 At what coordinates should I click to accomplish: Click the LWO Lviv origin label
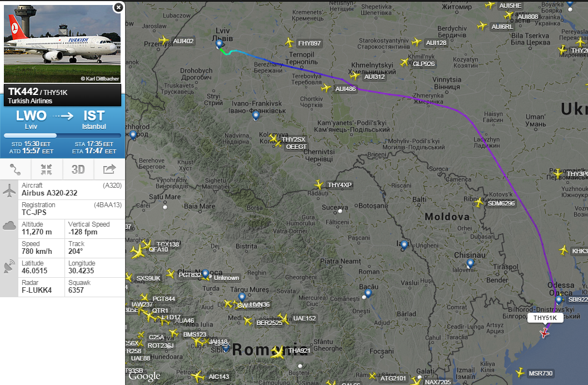[31, 119]
